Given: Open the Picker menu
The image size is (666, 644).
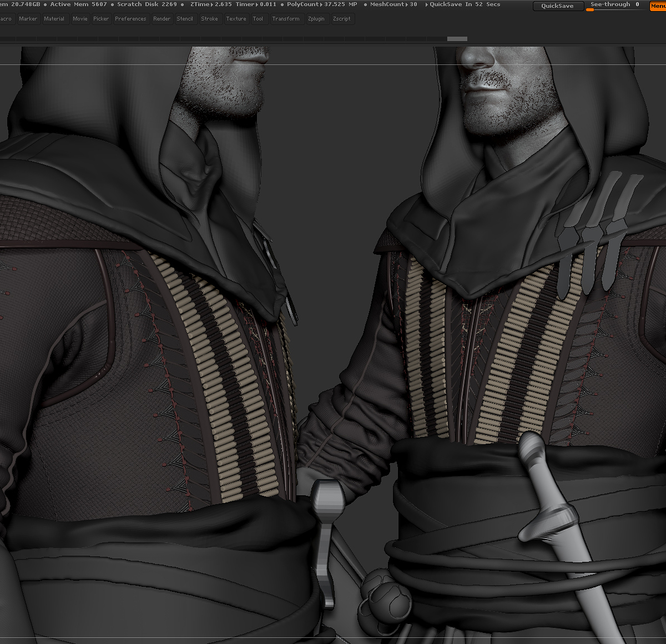Looking at the screenshot, I should click(x=101, y=19).
